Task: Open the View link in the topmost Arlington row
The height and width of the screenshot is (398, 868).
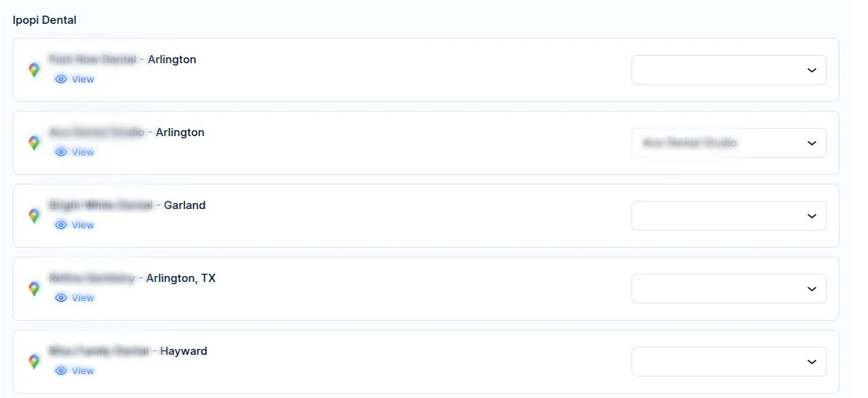Action: pyautogui.click(x=83, y=80)
